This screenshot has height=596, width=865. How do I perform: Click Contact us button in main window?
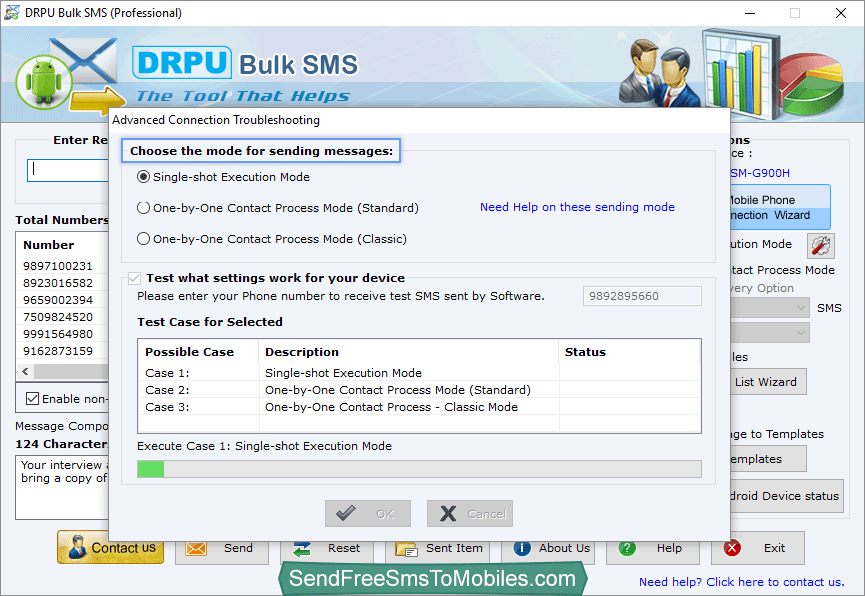click(110, 547)
